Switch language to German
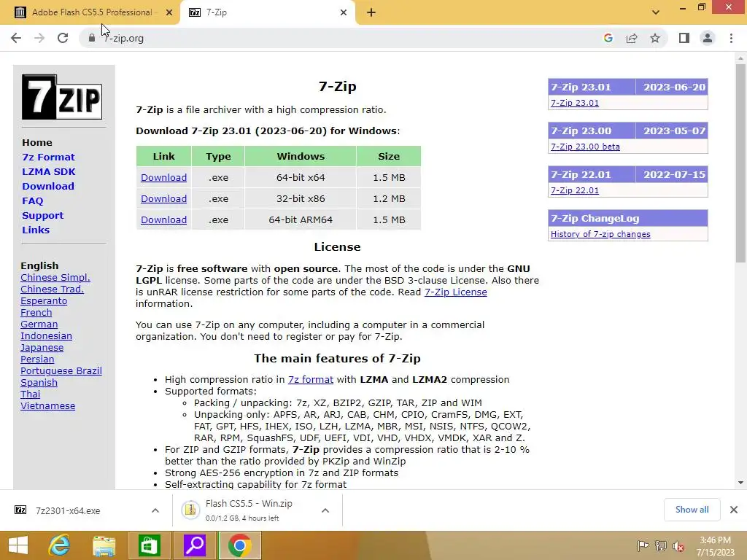This screenshot has width=747, height=560. coord(39,324)
